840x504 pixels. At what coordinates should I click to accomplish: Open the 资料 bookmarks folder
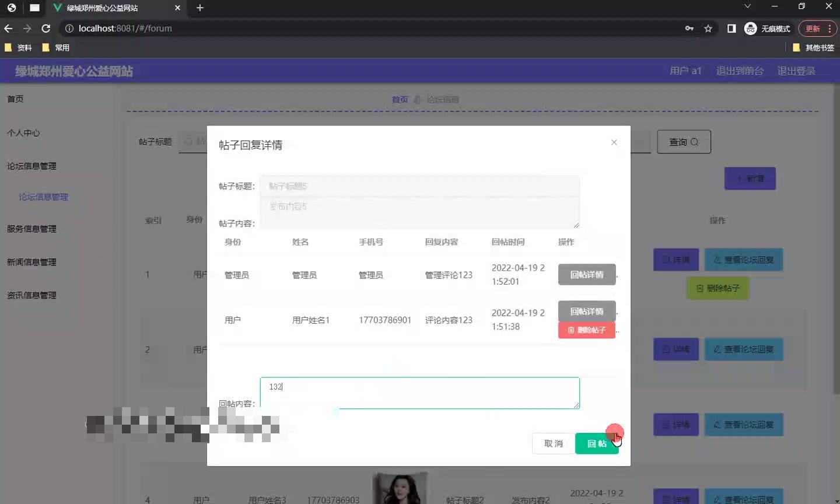(18, 48)
